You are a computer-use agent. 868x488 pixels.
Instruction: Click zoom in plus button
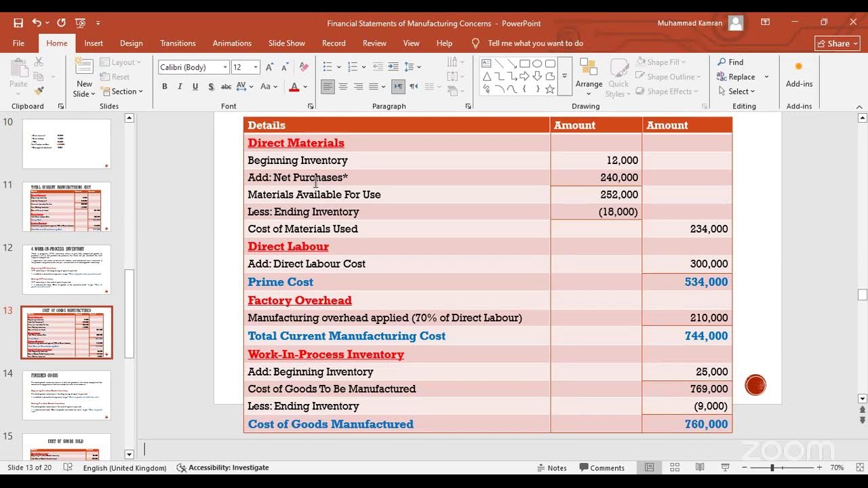pyautogui.click(x=819, y=468)
